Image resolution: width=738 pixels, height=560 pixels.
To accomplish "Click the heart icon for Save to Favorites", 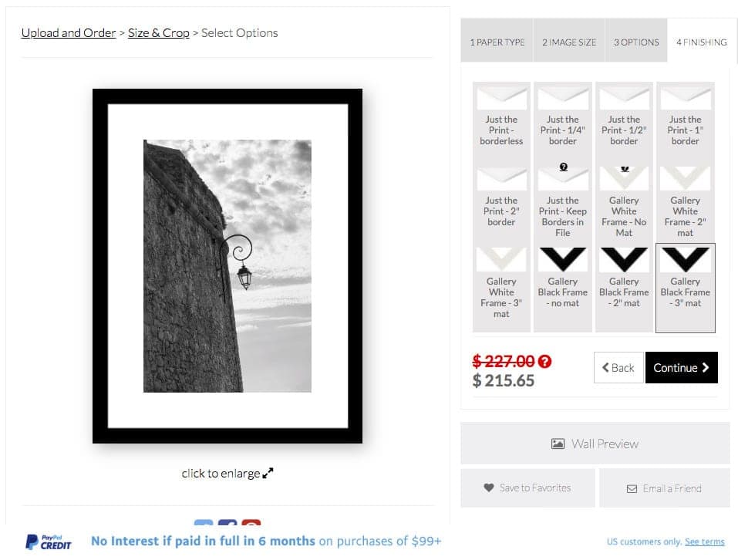I will tap(489, 488).
